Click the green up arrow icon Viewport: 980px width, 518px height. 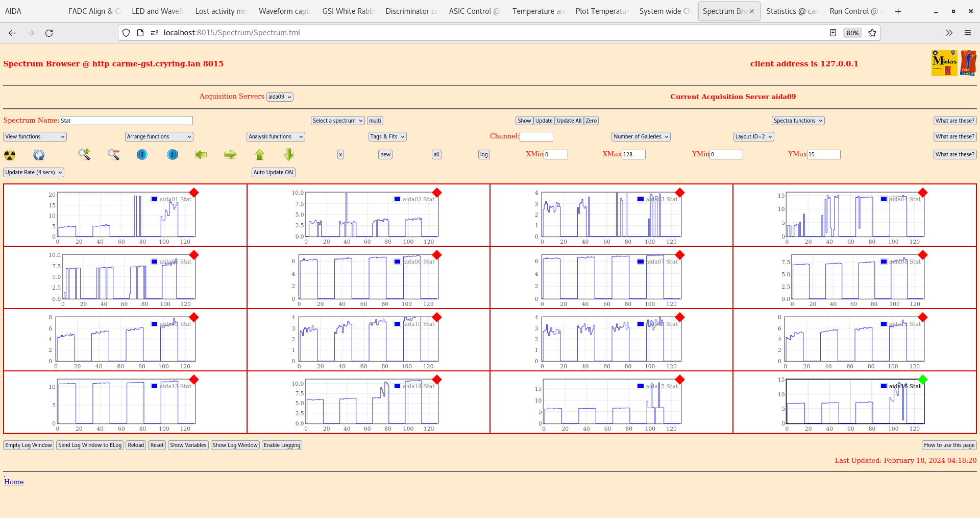(260, 154)
